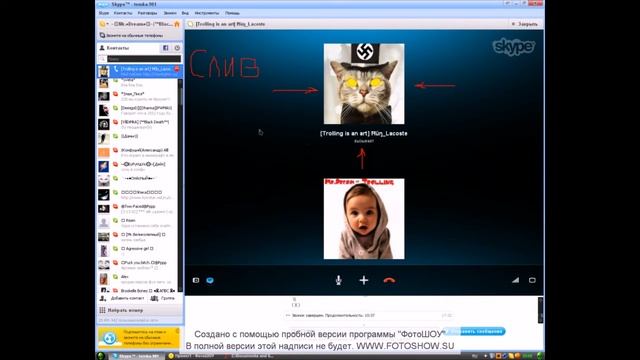Screen dimensions: 640x360
Task: Click the Контакты tab header
Action: tap(118, 48)
